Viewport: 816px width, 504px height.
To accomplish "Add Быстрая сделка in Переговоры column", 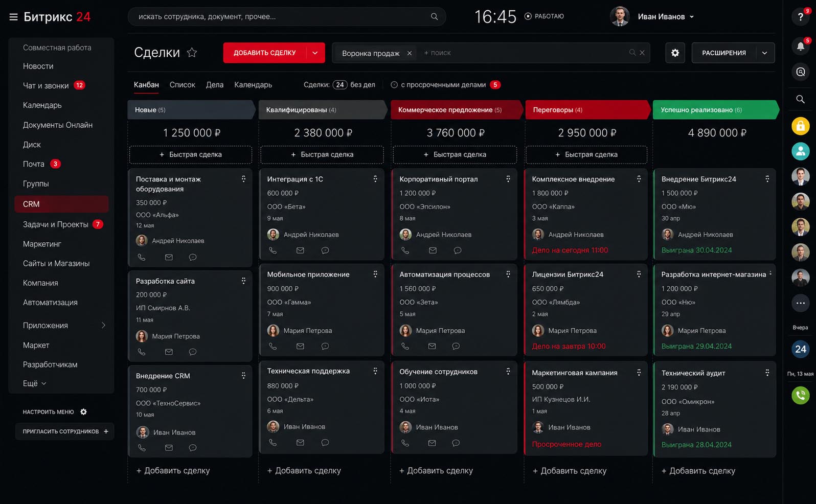I will click(x=586, y=154).
